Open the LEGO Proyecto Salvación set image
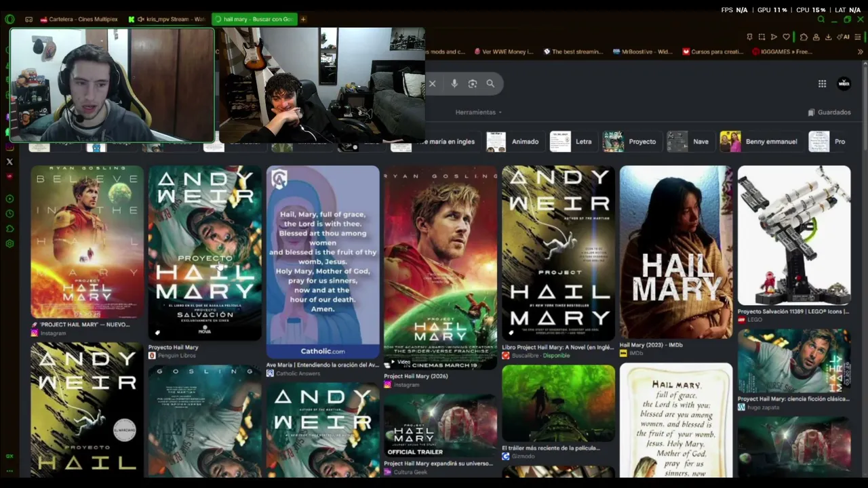This screenshot has width=868, height=488. click(794, 235)
